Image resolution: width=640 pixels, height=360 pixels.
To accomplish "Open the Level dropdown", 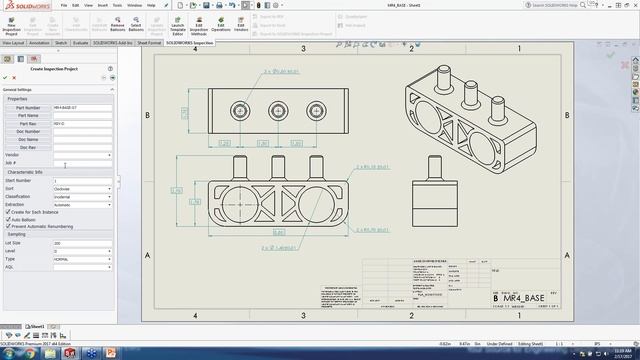I will coord(82,251).
